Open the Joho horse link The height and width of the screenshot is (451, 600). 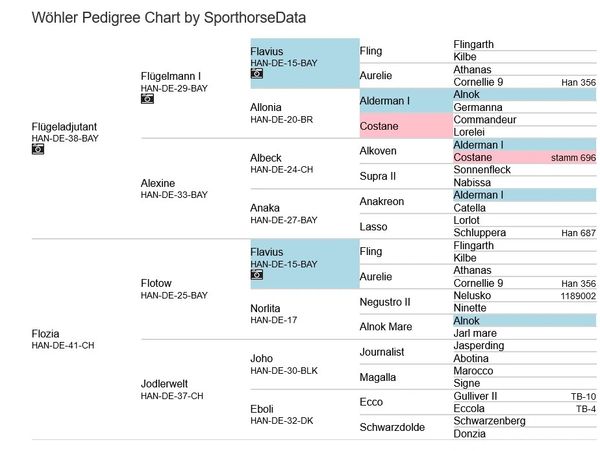point(261,358)
